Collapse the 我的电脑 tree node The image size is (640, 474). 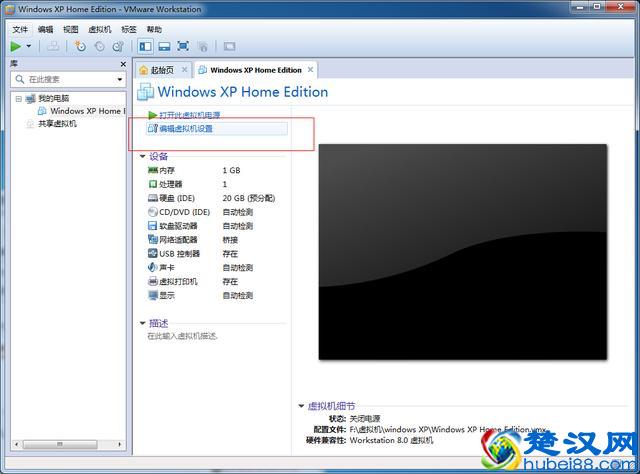(18, 98)
